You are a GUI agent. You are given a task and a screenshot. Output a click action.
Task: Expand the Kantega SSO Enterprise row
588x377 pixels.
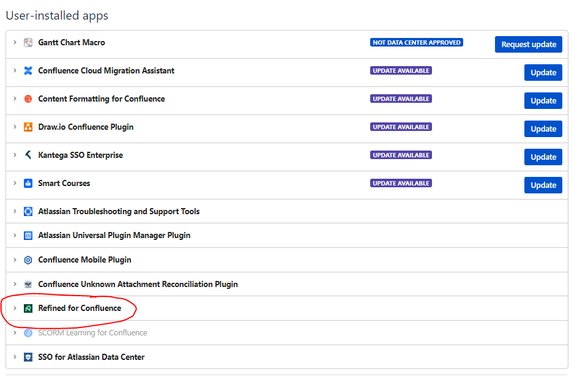click(x=15, y=155)
